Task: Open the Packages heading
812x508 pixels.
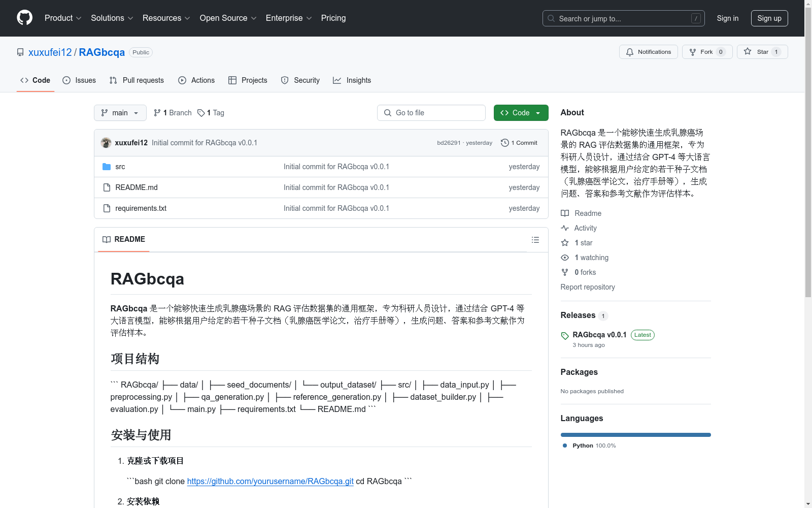Action: tap(579, 372)
